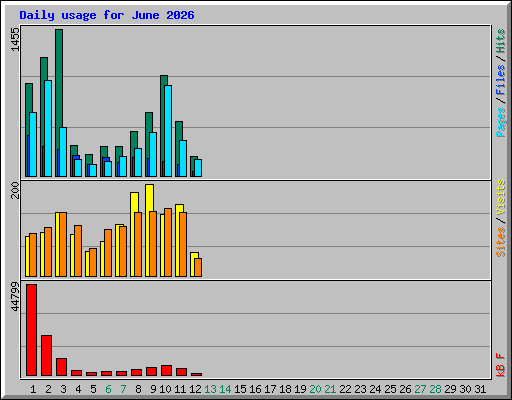This screenshot has height=400, width=512.
Task: Select green day 7 on the axis
Action: pyautogui.click(x=123, y=389)
